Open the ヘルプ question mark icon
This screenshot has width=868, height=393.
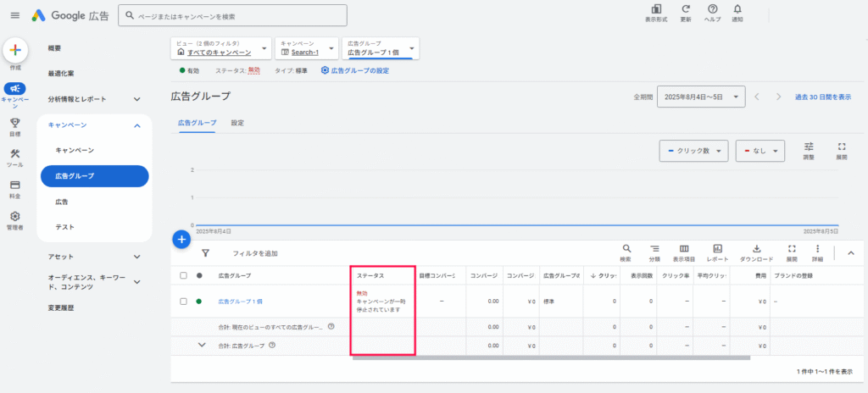click(712, 8)
